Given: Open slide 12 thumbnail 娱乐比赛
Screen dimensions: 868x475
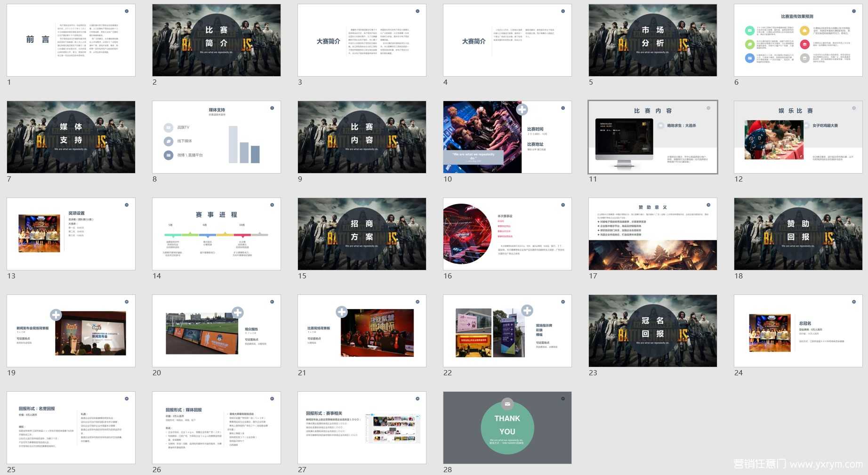Looking at the screenshot, I should point(798,137).
